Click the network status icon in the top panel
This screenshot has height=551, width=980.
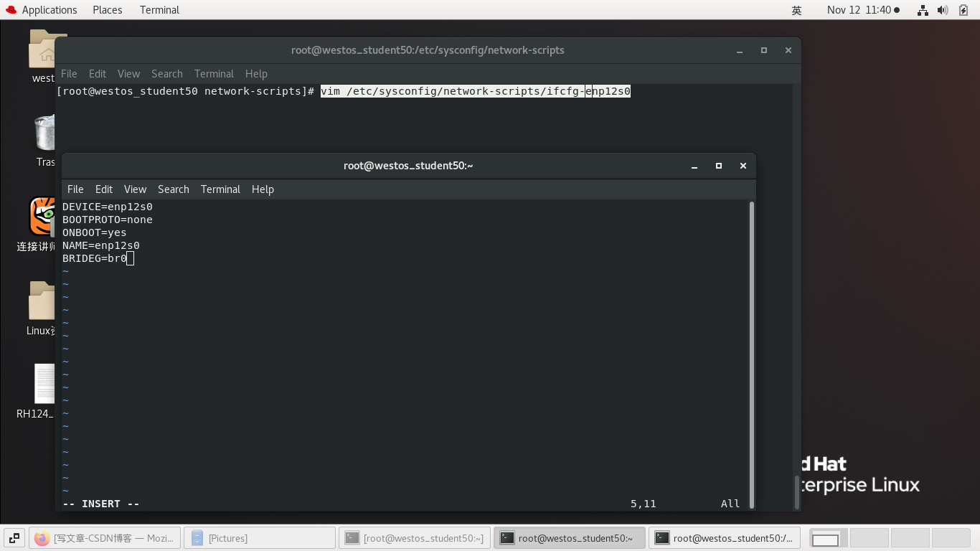pos(922,9)
